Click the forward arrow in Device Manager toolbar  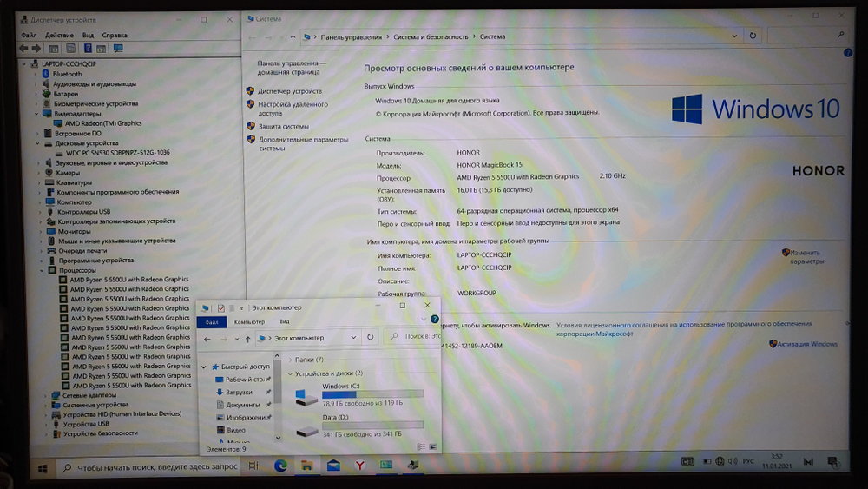click(x=36, y=48)
